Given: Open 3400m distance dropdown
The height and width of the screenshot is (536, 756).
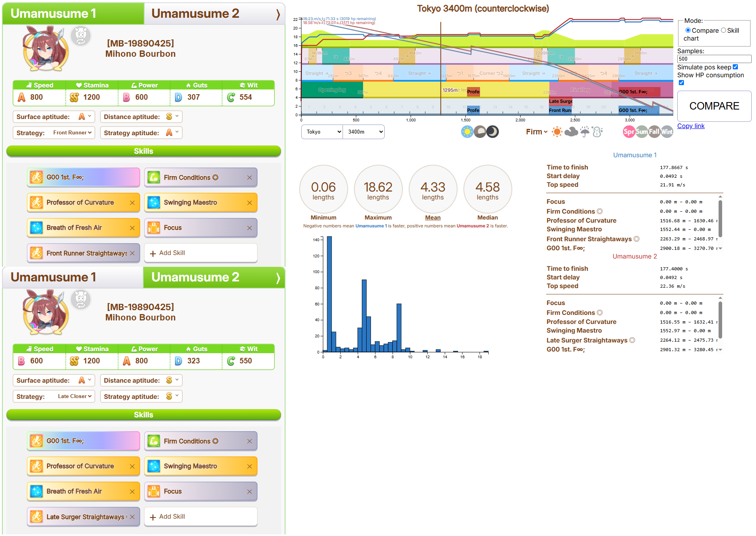Looking at the screenshot, I should 364,132.
